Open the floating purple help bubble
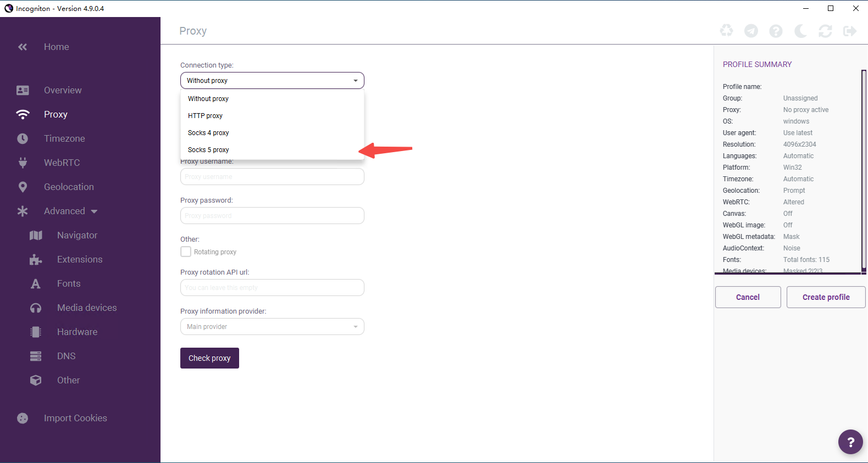Screen dimensions: 868x463 click(850, 442)
